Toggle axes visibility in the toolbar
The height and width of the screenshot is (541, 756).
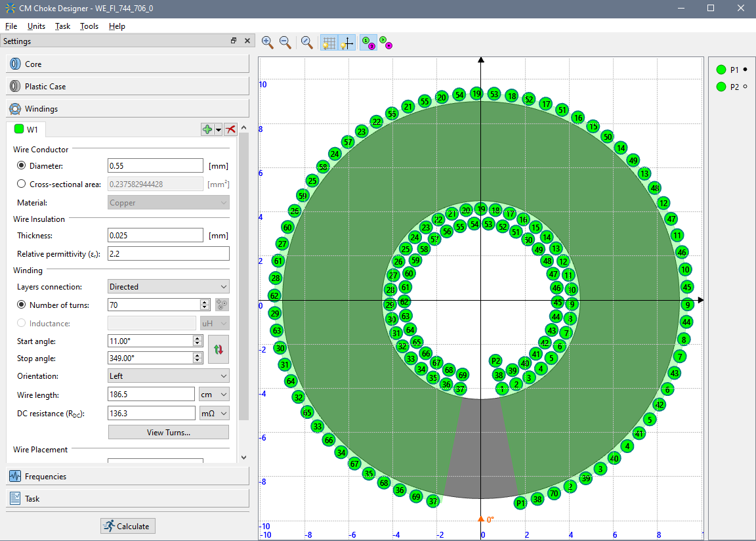(x=346, y=43)
